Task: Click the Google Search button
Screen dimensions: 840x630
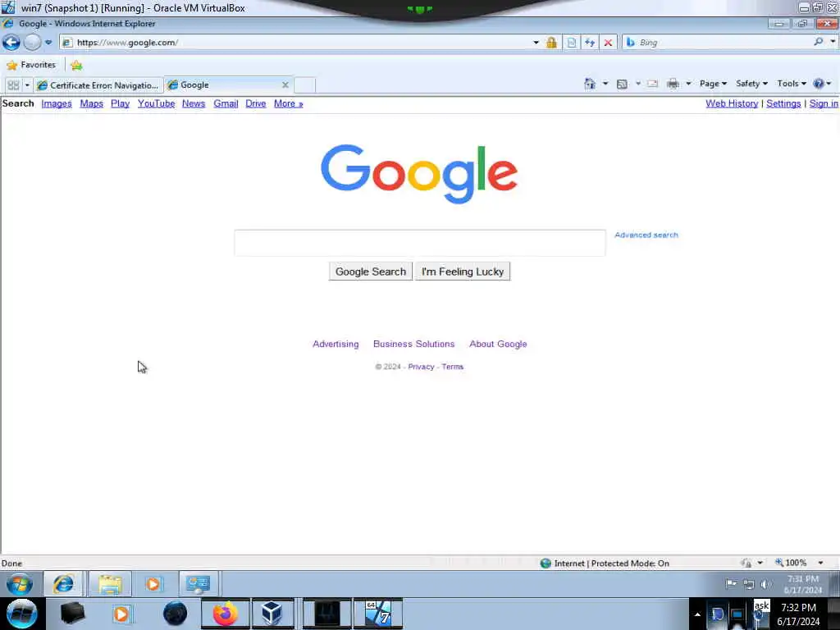Action: coord(371,272)
